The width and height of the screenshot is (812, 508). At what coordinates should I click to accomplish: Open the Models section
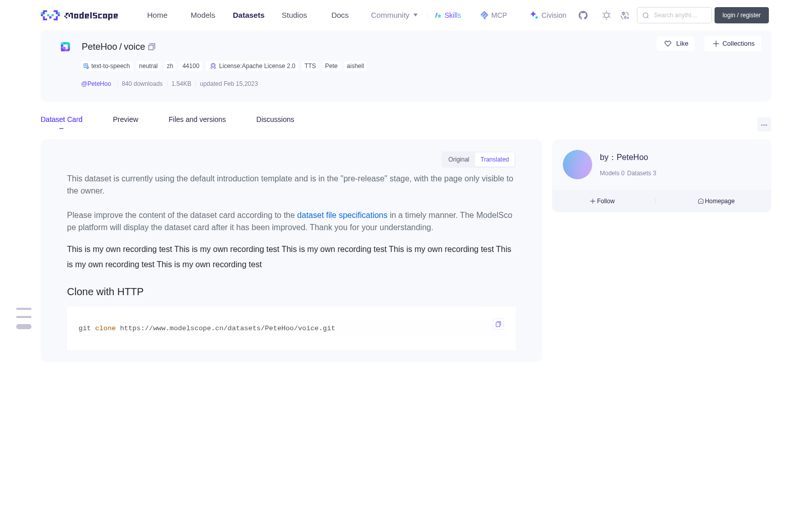coord(203,15)
